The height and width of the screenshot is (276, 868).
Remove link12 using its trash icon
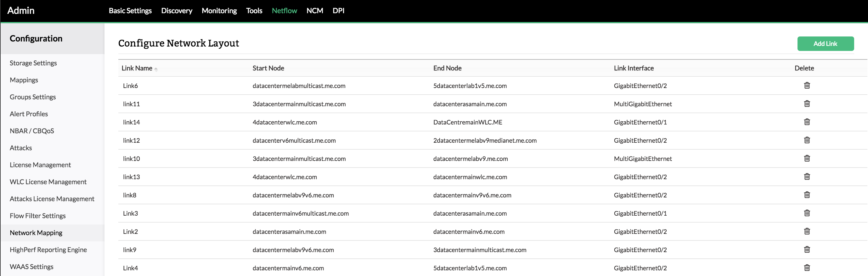[807, 140]
